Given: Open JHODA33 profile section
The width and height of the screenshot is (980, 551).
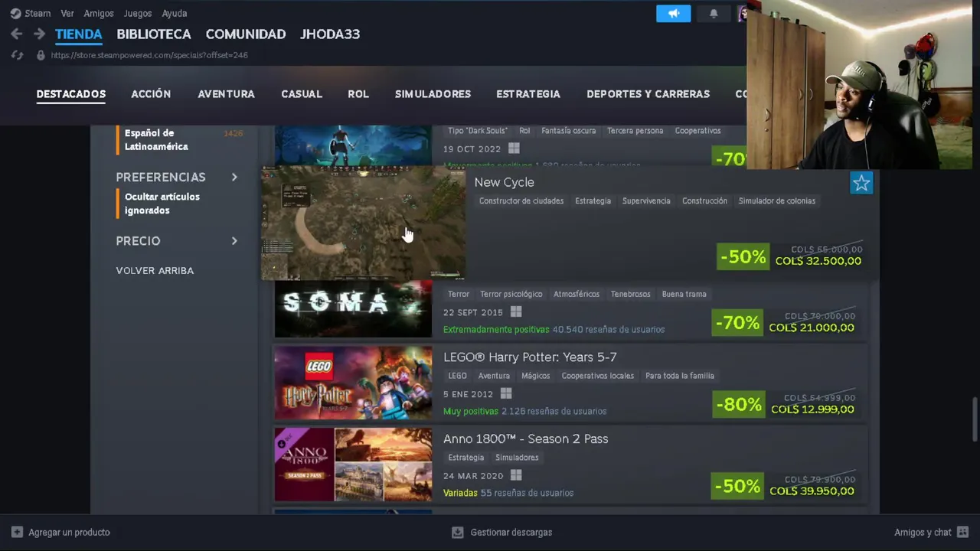Looking at the screenshot, I should click(330, 34).
